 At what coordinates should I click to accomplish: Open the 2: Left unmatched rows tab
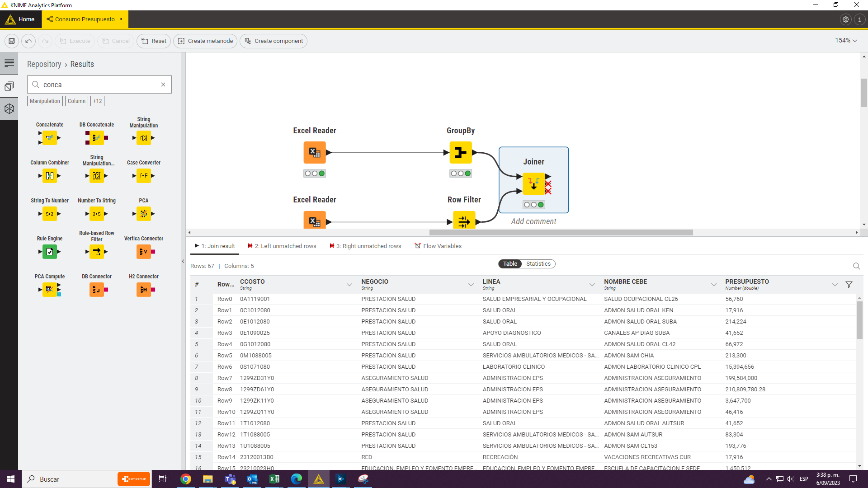tap(282, 246)
